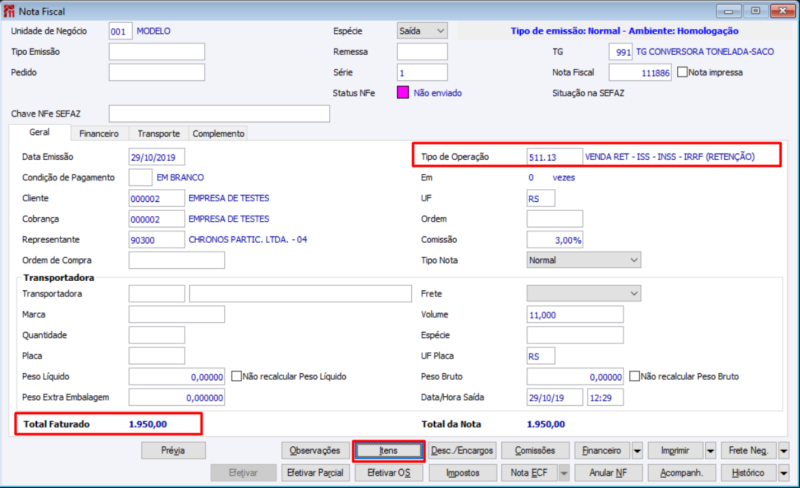
Task: Open Histórico
Action: [748, 473]
